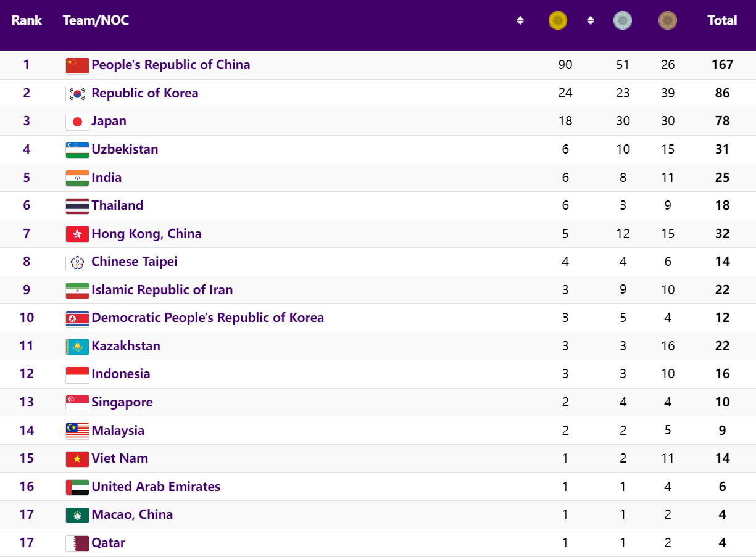The width and height of the screenshot is (756, 557).
Task: Open the Japan team link
Action: 109,121
